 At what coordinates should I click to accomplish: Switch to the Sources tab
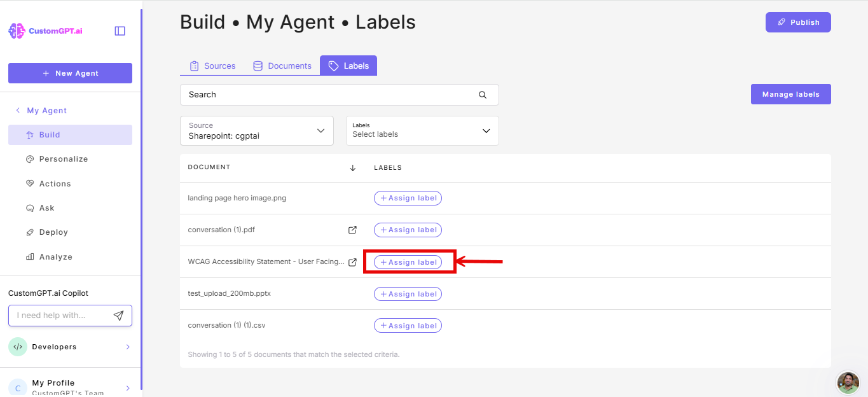(212, 65)
